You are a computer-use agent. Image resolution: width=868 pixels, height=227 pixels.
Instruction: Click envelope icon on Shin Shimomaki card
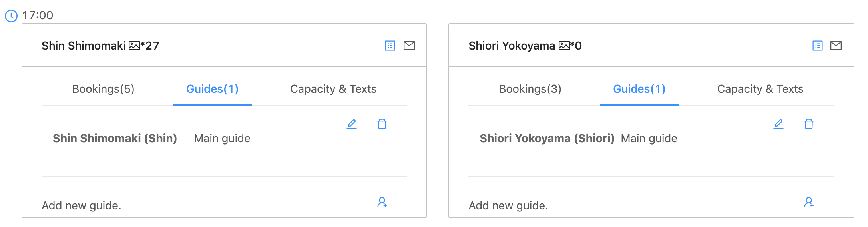(409, 46)
